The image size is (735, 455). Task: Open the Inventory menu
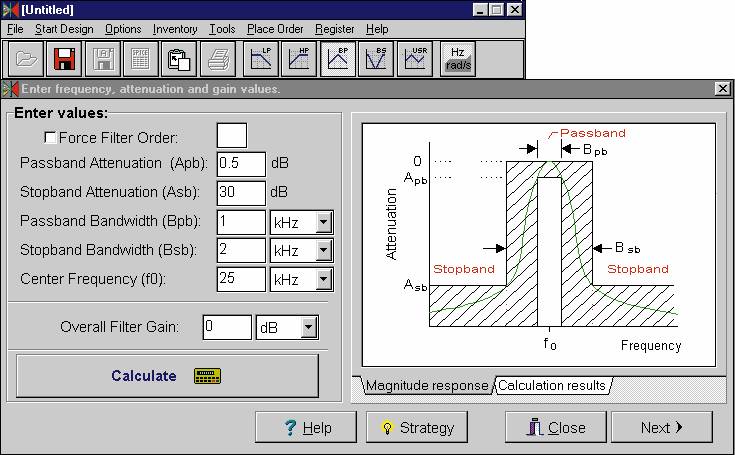(x=175, y=29)
